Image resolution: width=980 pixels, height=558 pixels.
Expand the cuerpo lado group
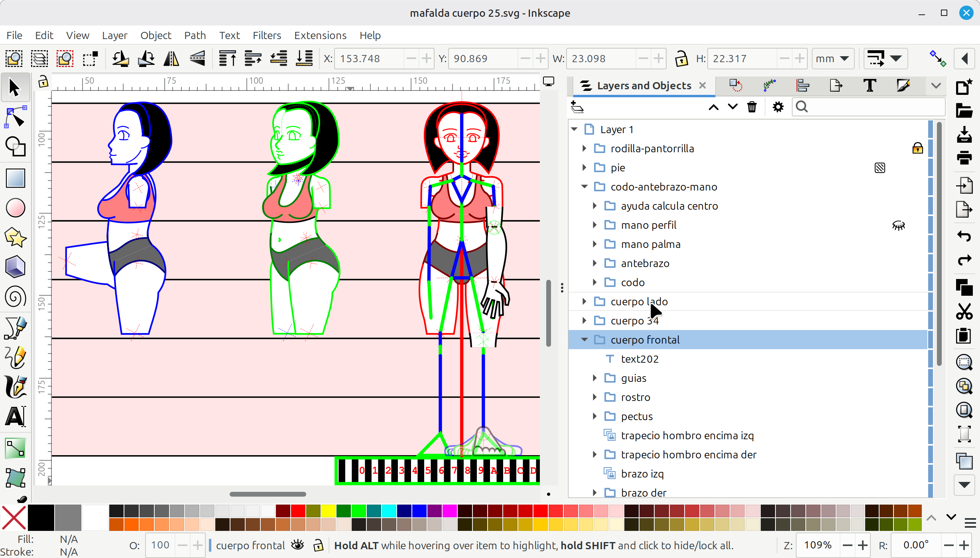(x=584, y=302)
